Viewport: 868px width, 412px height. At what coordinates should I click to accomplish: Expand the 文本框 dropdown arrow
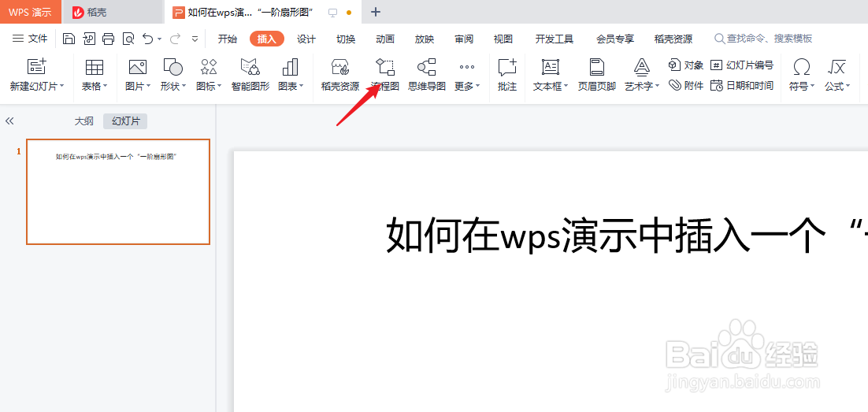click(566, 87)
